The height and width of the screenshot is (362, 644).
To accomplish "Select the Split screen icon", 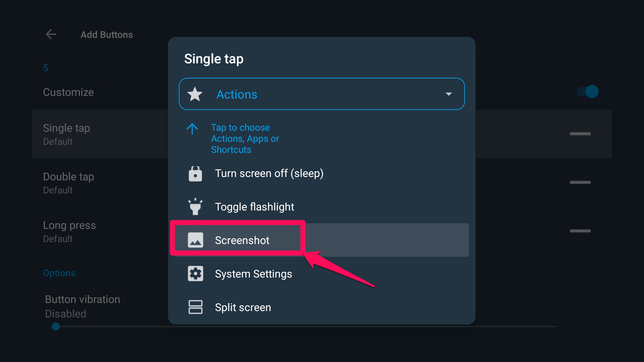I will (195, 307).
